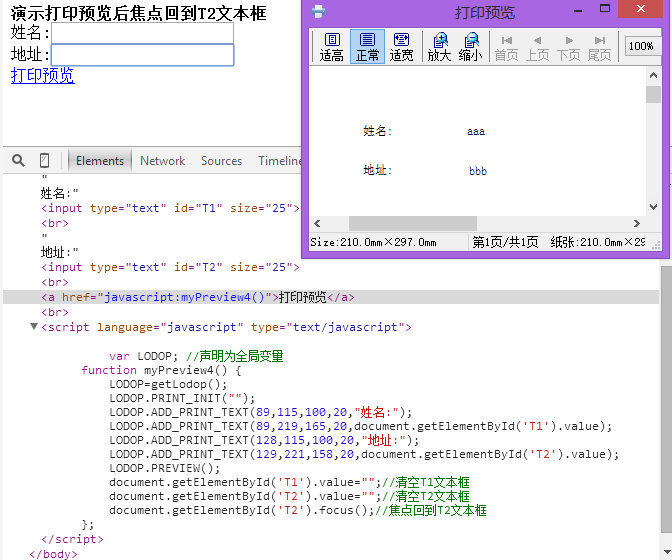672x560 pixels.
Task: Focus the 地址 text input field
Action: 142,55
